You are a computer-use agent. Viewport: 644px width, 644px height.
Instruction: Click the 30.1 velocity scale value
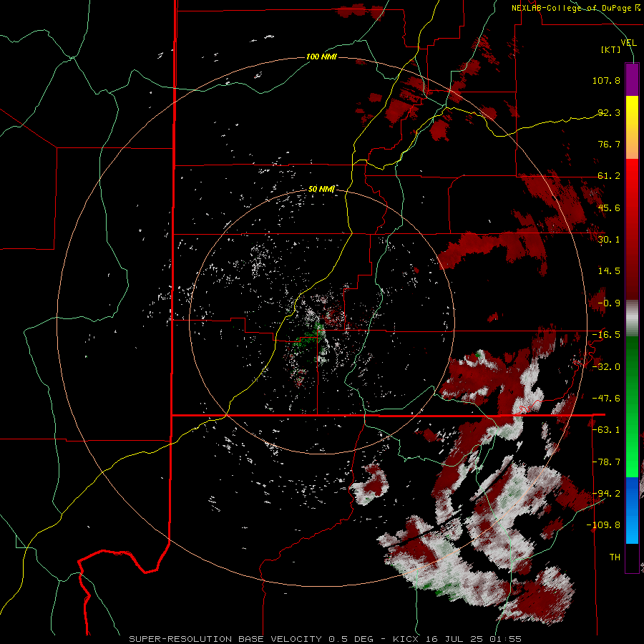pos(609,240)
